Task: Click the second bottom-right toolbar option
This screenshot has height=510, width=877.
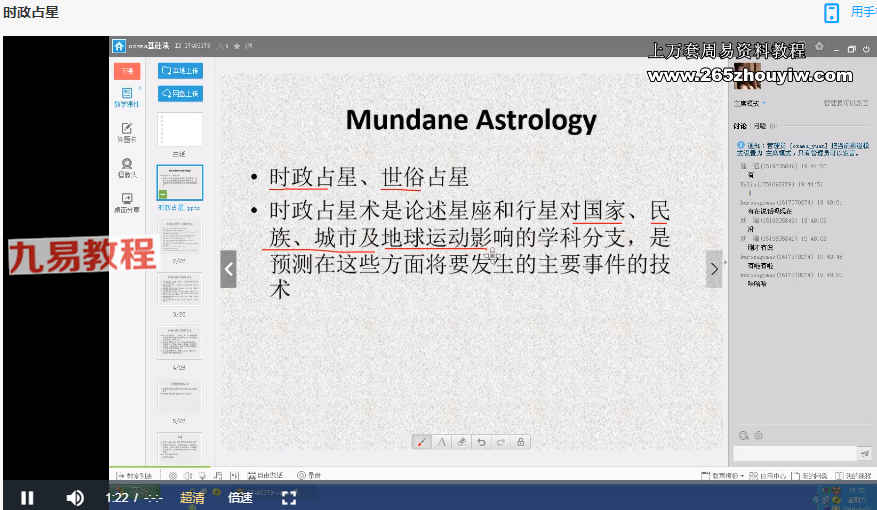Action: point(767,475)
